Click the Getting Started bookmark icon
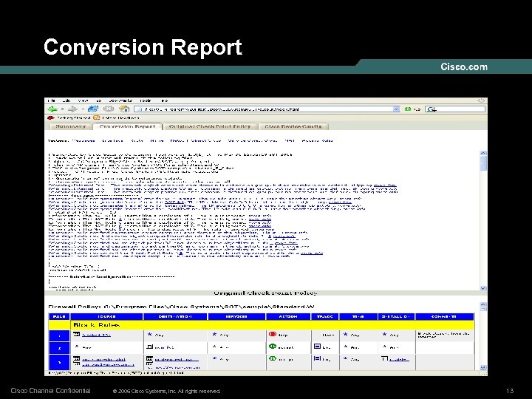Image resolution: width=532 pixels, height=399 pixels. point(51,117)
